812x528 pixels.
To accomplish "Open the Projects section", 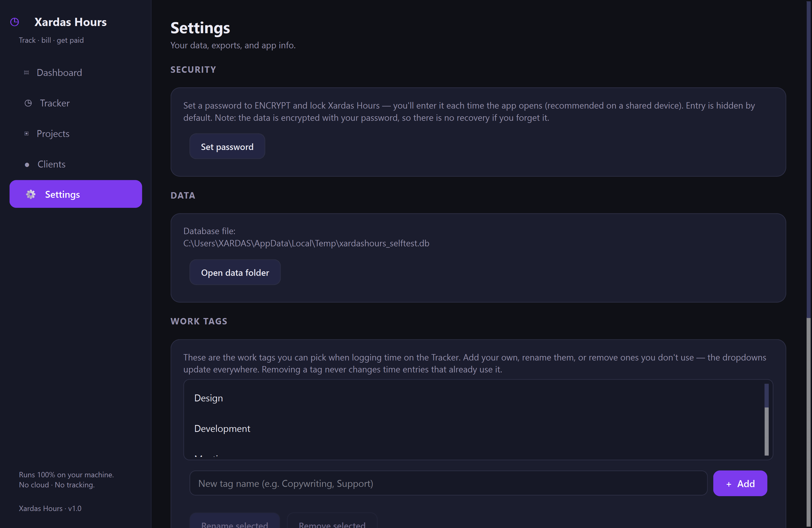I will click(76, 134).
